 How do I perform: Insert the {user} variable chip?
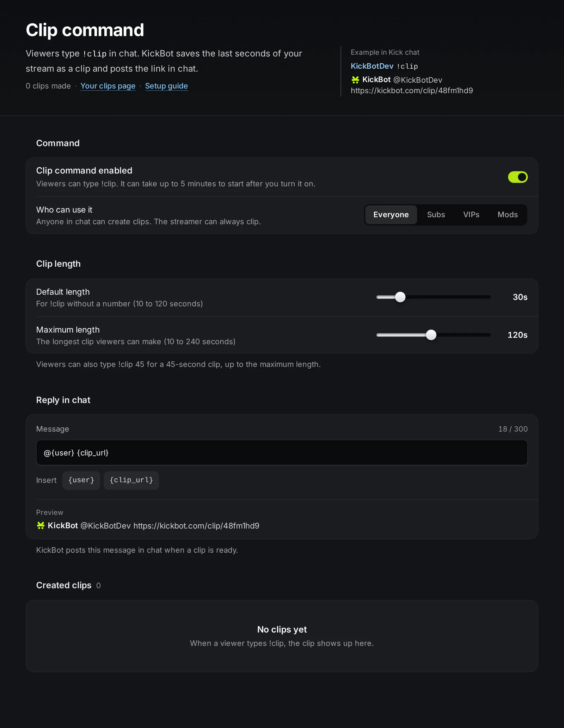(81, 480)
